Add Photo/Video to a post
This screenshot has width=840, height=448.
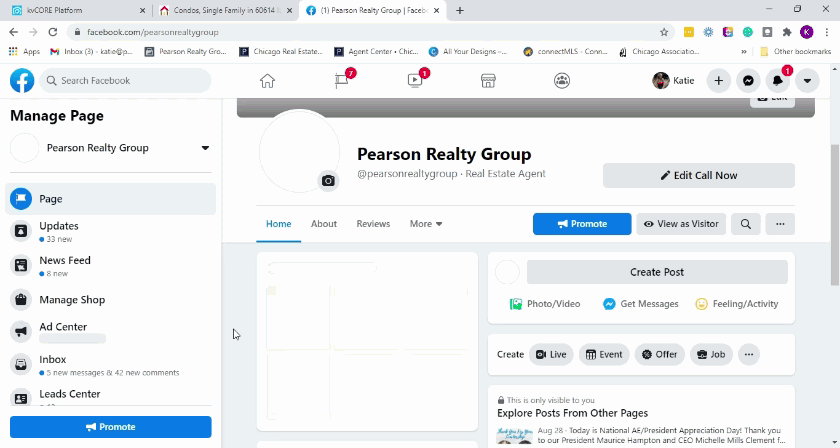pos(545,304)
